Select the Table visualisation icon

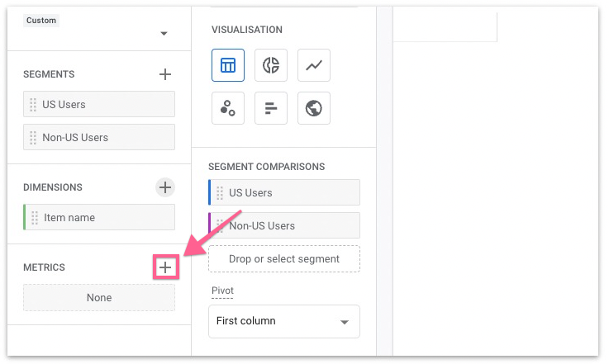227,66
